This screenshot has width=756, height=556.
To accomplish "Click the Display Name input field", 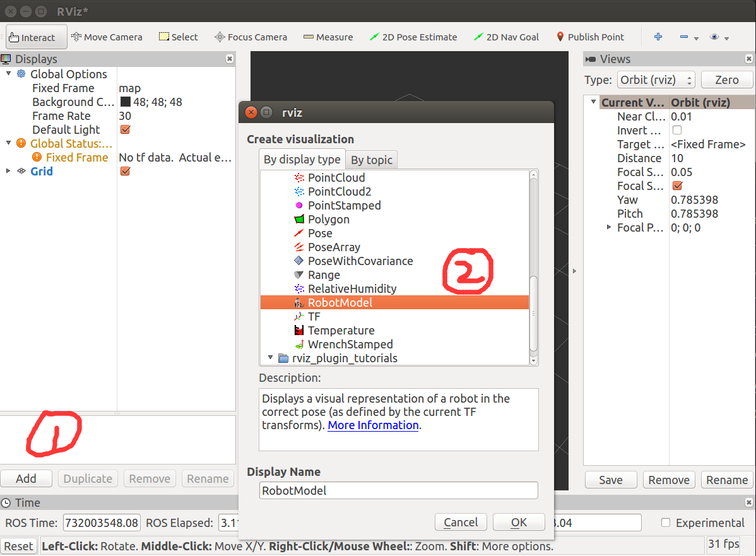I will point(398,490).
